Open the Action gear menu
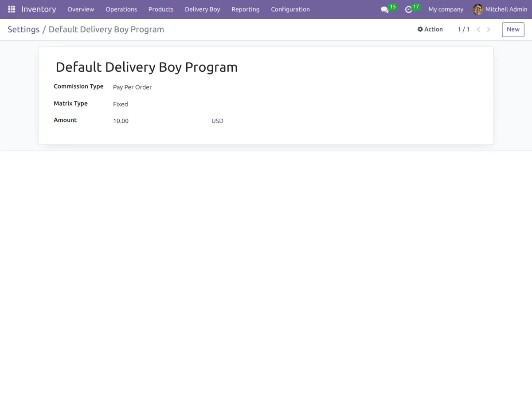 tap(430, 29)
